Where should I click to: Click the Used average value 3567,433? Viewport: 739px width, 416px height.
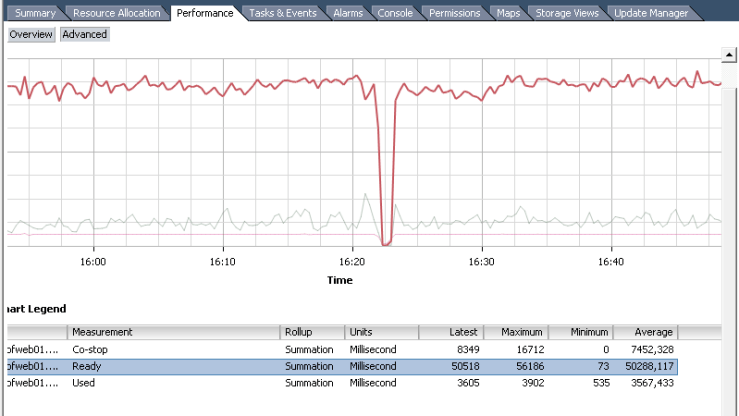(x=652, y=383)
